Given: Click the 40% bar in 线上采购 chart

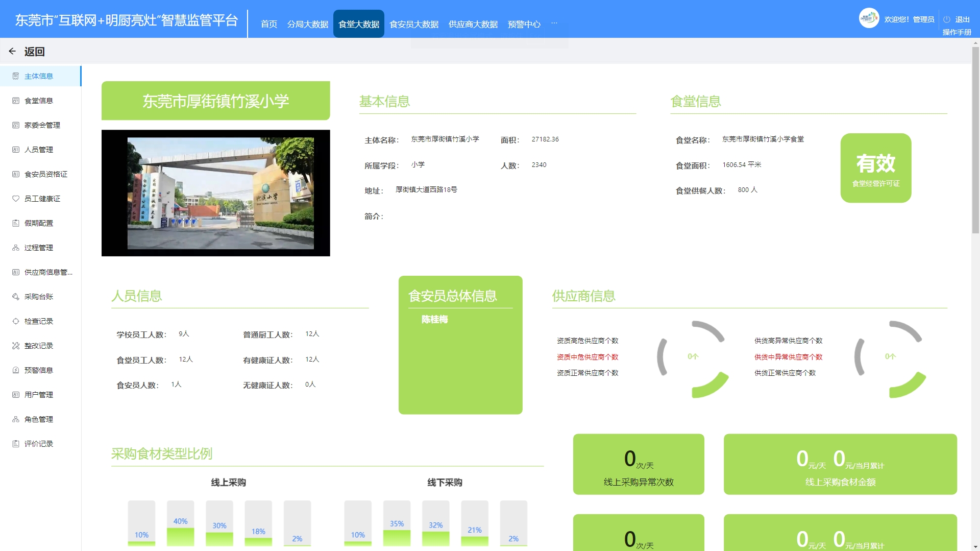Looking at the screenshot, I should click(x=181, y=523).
